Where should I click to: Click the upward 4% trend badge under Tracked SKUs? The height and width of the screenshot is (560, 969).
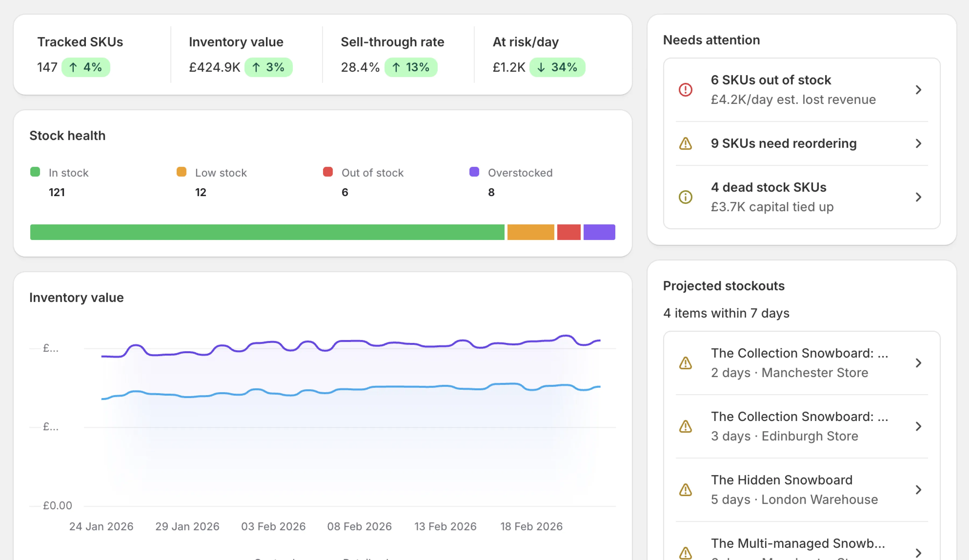tap(86, 67)
